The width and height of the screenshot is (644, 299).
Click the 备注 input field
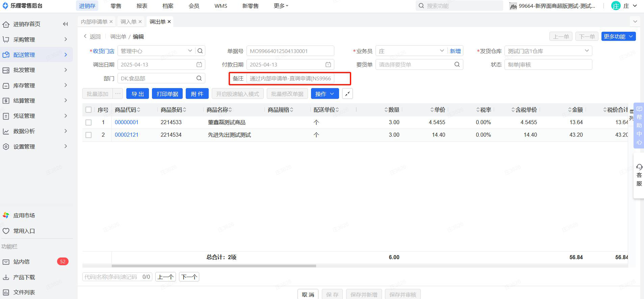pyautogui.click(x=290, y=78)
